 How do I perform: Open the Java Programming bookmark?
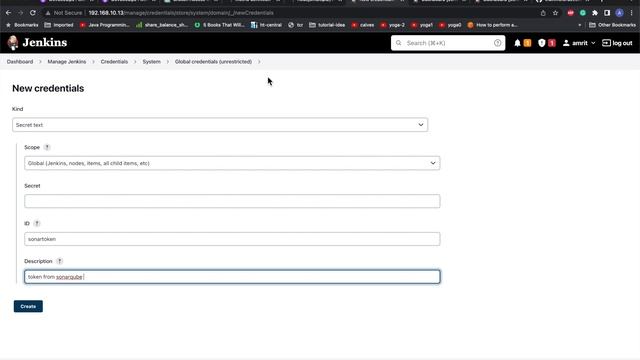pos(104,25)
